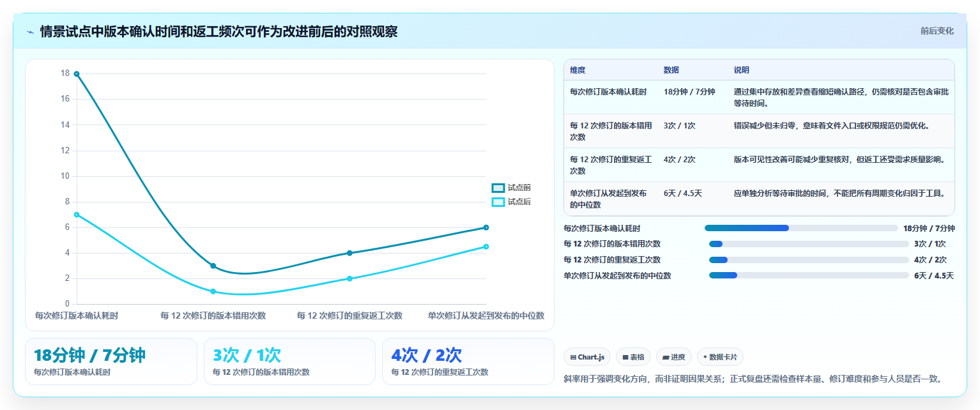The image size is (980, 410).
Task: Click the description starting 通过集中存放和差异查看
Action: (x=840, y=98)
